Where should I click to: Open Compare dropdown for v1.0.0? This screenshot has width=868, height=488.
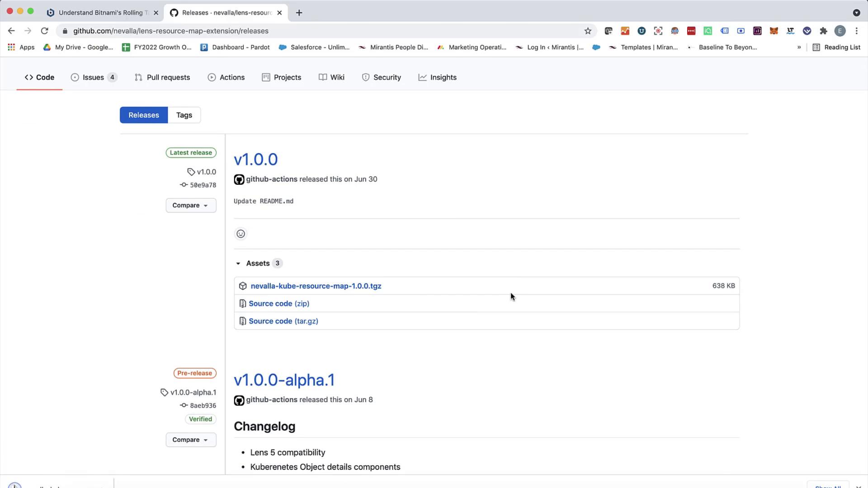pos(190,205)
